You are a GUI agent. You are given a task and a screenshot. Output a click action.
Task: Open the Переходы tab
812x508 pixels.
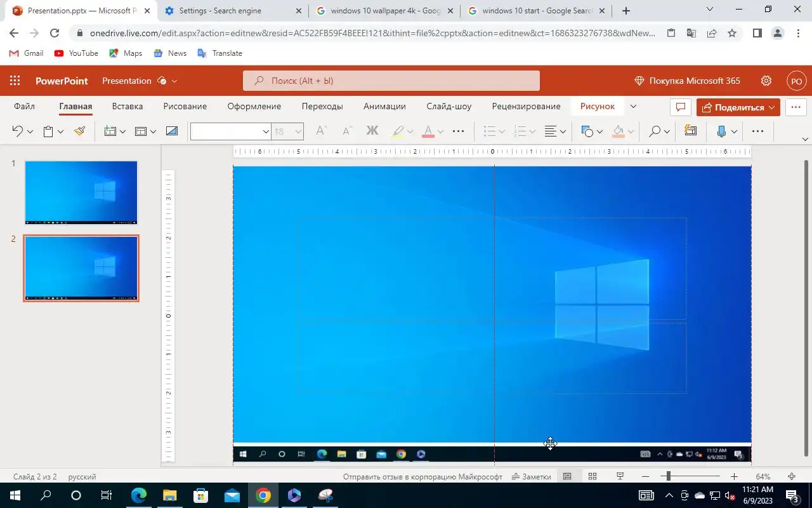click(322, 106)
